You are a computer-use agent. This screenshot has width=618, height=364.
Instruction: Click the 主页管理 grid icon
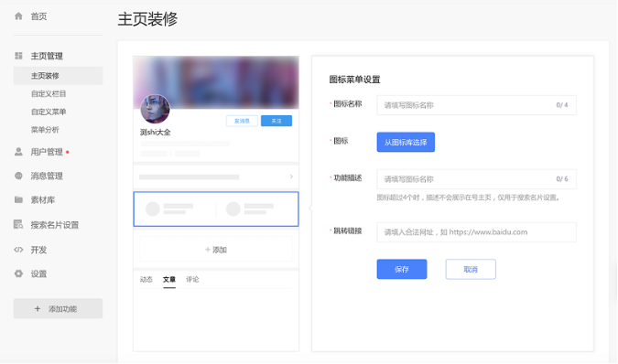tap(18, 56)
